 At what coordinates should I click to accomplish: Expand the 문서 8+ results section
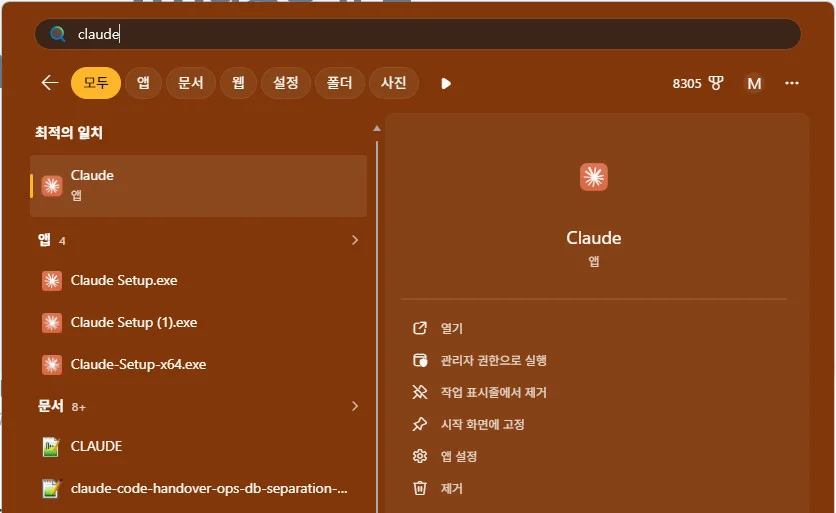355,406
